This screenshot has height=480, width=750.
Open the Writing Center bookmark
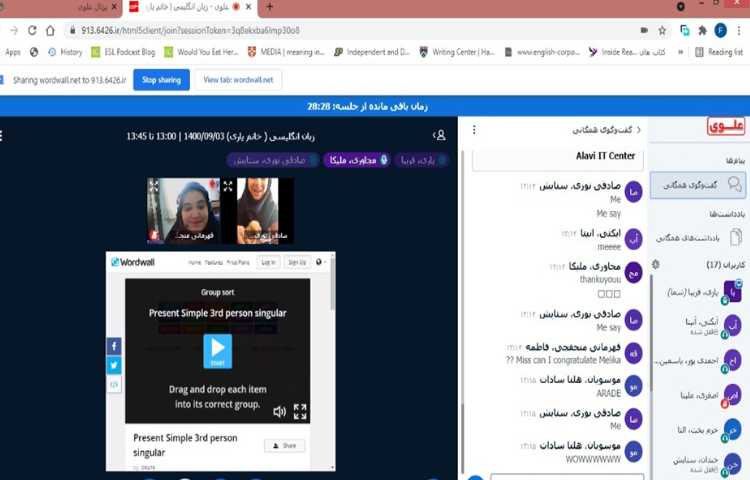pyautogui.click(x=457, y=52)
